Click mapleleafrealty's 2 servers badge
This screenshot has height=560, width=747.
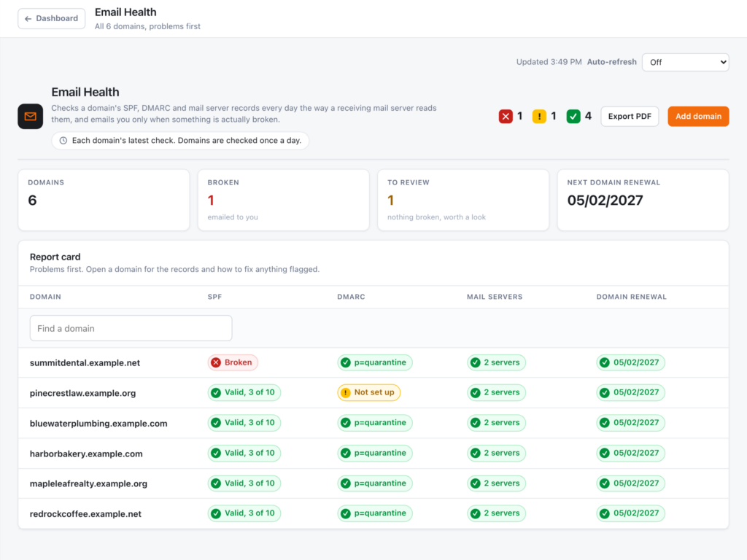tap(496, 483)
